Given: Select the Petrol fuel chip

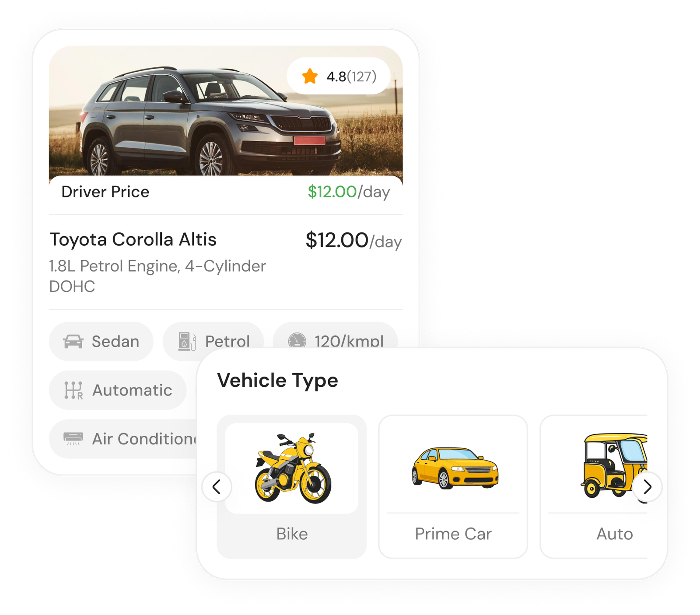Looking at the screenshot, I should pyautogui.click(x=213, y=341).
